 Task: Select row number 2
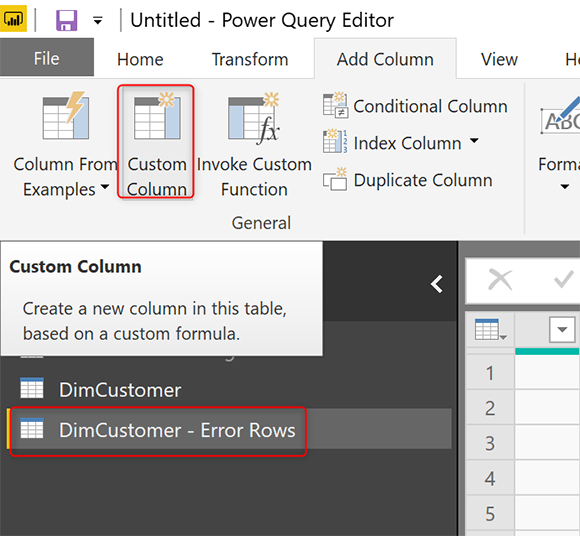(490, 408)
